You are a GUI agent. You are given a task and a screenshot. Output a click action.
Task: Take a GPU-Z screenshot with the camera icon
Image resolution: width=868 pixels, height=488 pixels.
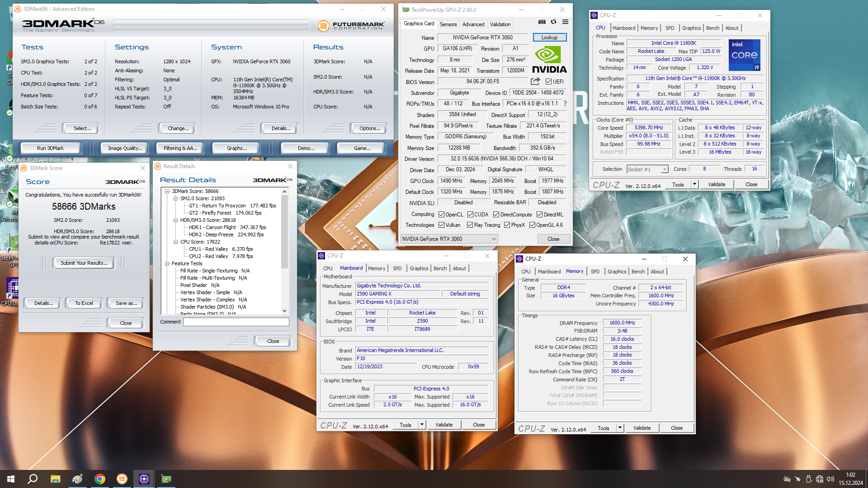(542, 22)
